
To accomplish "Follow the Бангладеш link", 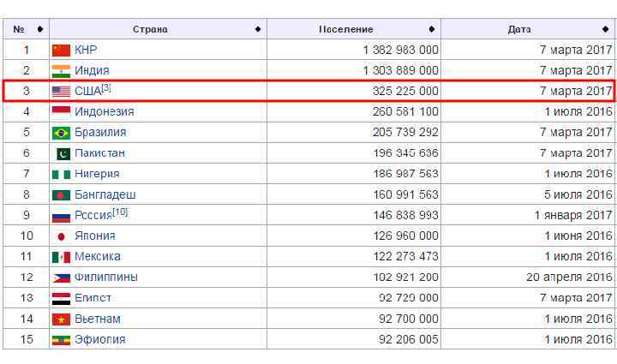I will point(105,194).
